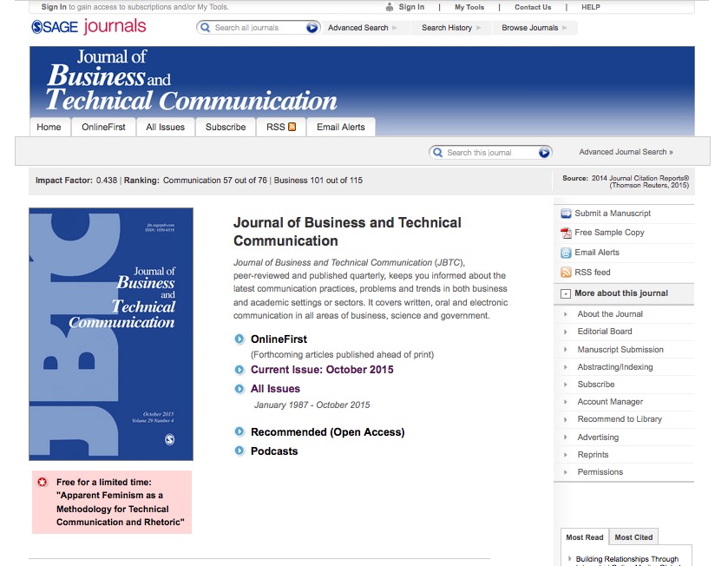Click the Recommended (Open Access) link
Image resolution: width=728 pixels, height=566 pixels.
327,432
